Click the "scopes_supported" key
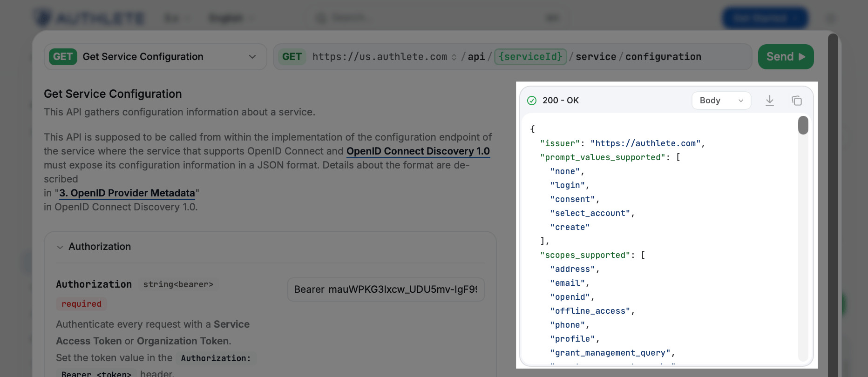This screenshot has width=868, height=377. point(585,255)
